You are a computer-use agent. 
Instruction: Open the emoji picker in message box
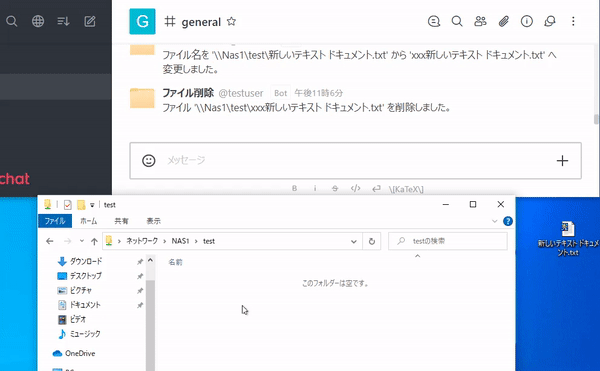tap(148, 160)
